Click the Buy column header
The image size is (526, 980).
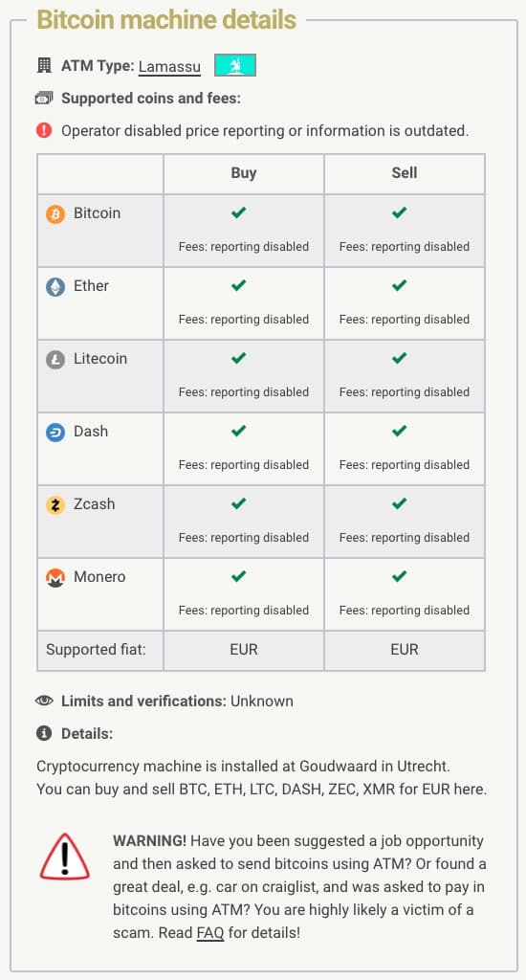point(244,173)
